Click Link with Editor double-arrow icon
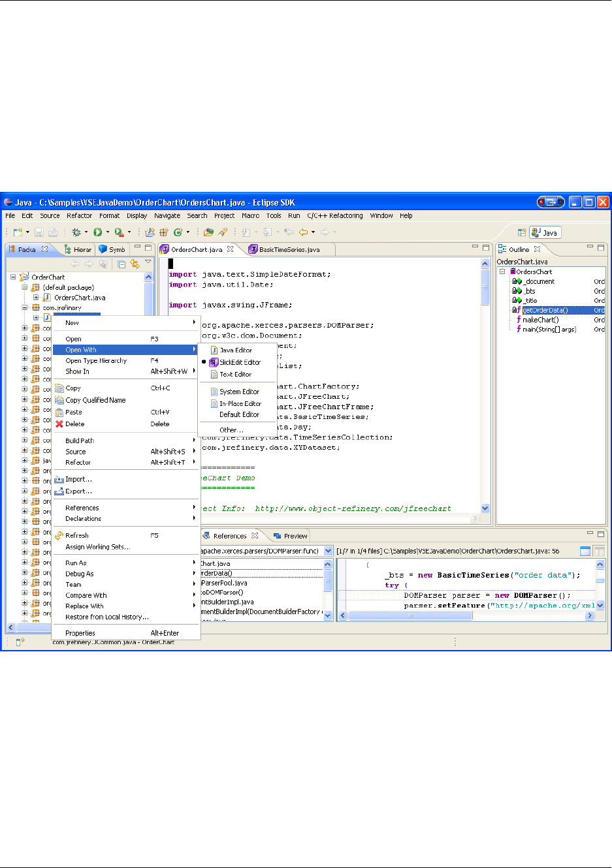Screen dimensions: 612x868 [x=135, y=264]
